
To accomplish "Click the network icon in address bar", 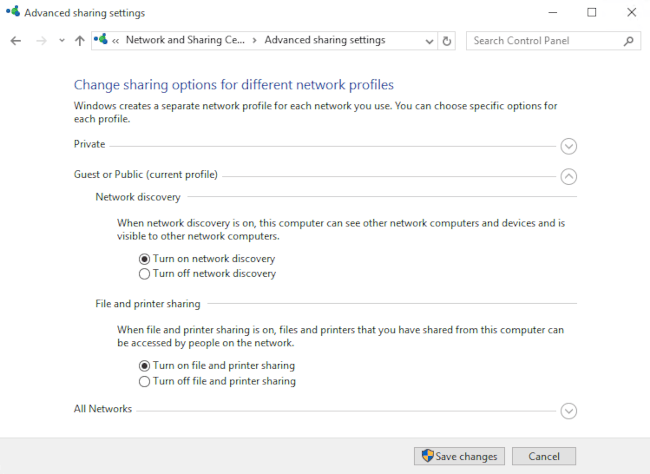I will (101, 40).
